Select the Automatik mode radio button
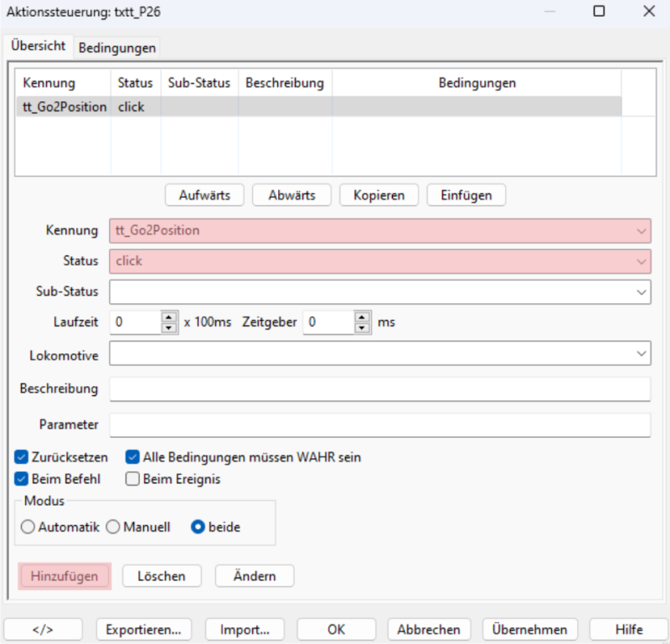The image size is (670, 644). (28, 528)
